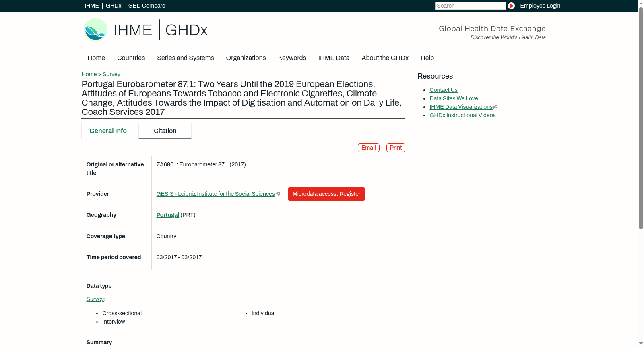Open Organizations menu item
This screenshot has width=644, height=347.
coord(246,58)
